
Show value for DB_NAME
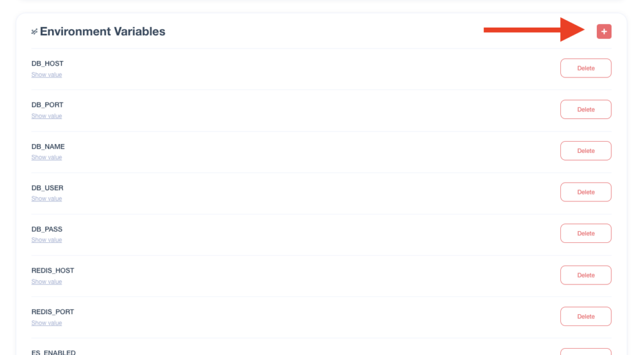point(47,157)
